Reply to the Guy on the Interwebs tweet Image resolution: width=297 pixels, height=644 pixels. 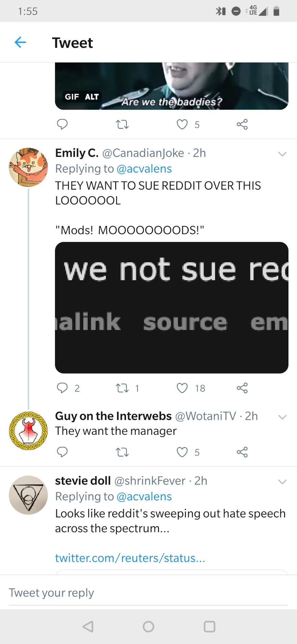coord(62,452)
